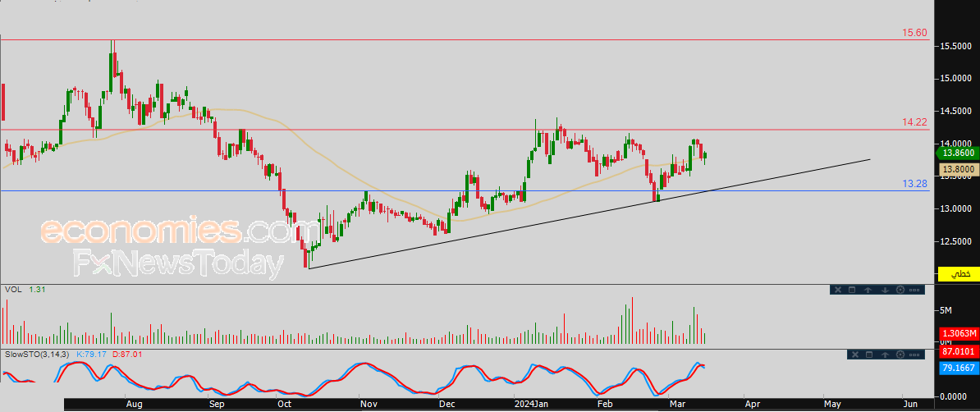Move the SlowSTO panel up
The width and height of the screenshot is (980, 412).
885,355
